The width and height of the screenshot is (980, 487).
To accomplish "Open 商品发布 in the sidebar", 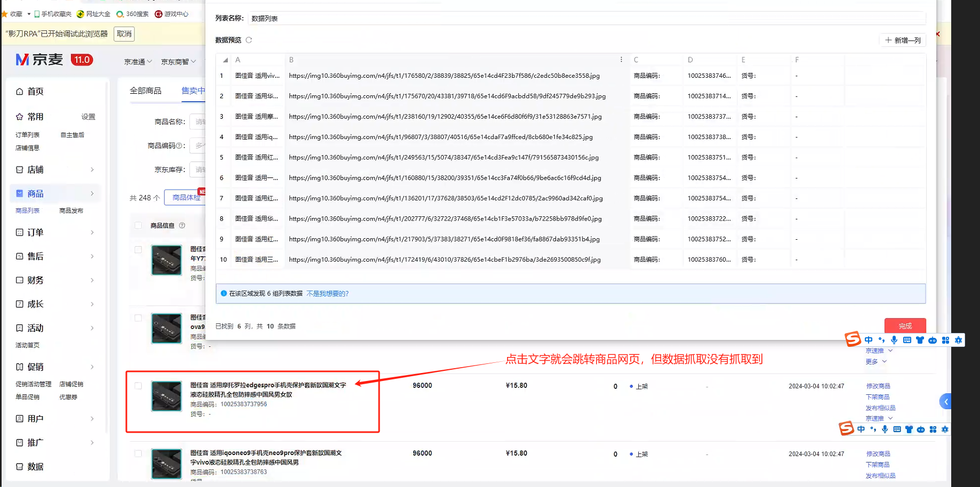I will tap(71, 211).
